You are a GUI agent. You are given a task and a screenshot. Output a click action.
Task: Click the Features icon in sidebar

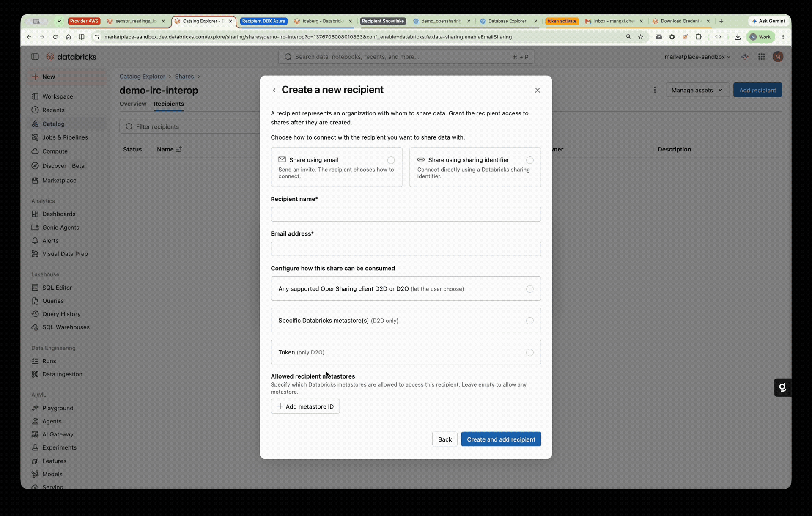click(x=35, y=461)
